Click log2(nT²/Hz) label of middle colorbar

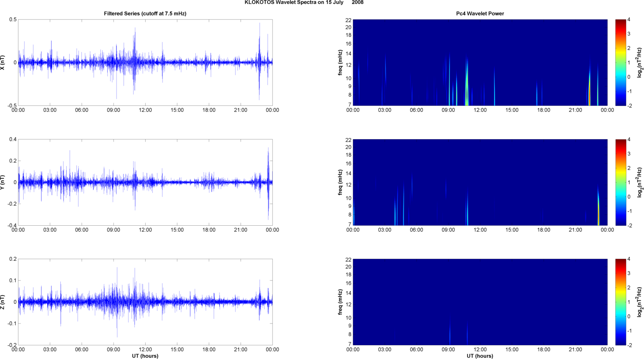(x=640, y=182)
